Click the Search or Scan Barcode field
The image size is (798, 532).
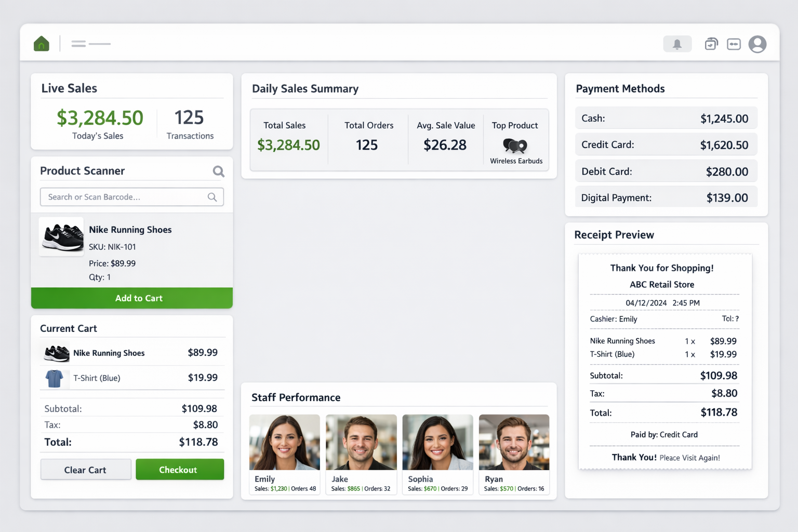[x=125, y=197]
